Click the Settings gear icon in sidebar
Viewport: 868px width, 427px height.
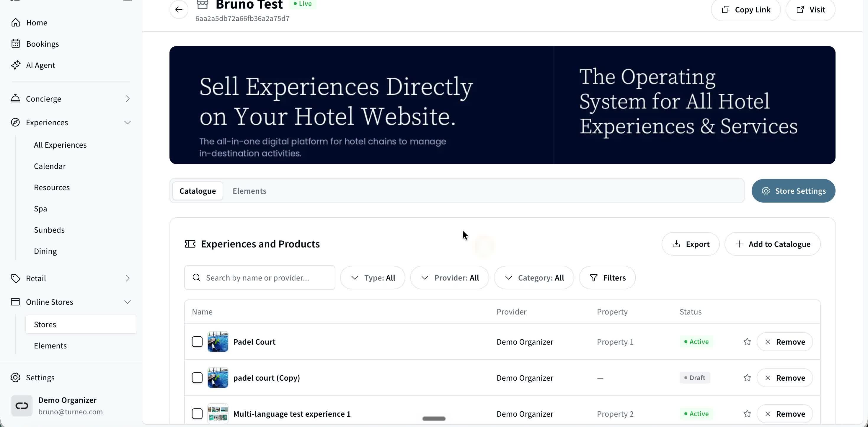pos(15,377)
